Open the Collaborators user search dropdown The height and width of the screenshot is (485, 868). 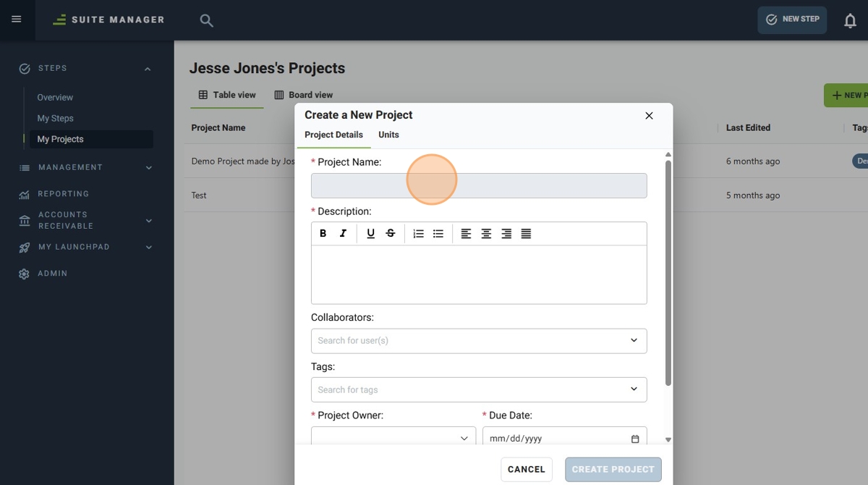pos(479,341)
